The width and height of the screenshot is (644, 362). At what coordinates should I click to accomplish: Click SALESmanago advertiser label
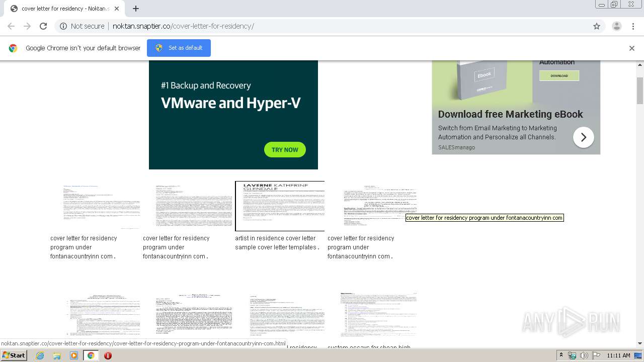point(456,147)
